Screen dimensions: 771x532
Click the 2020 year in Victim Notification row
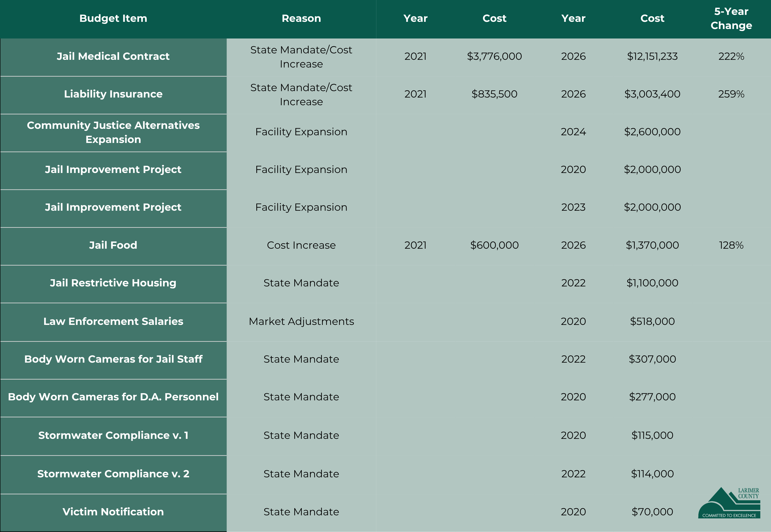click(x=573, y=512)
